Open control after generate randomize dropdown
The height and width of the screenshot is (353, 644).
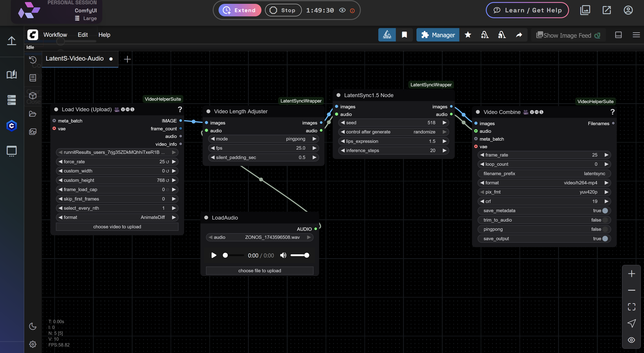click(x=394, y=132)
